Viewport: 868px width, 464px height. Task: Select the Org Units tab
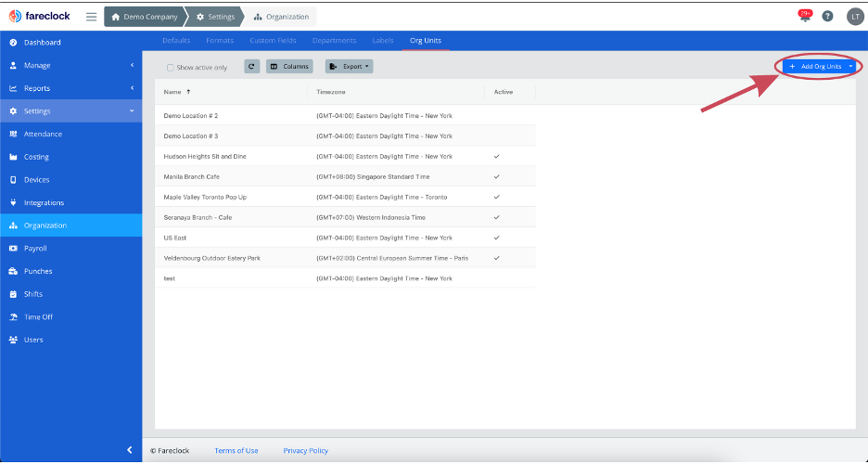[x=426, y=41]
